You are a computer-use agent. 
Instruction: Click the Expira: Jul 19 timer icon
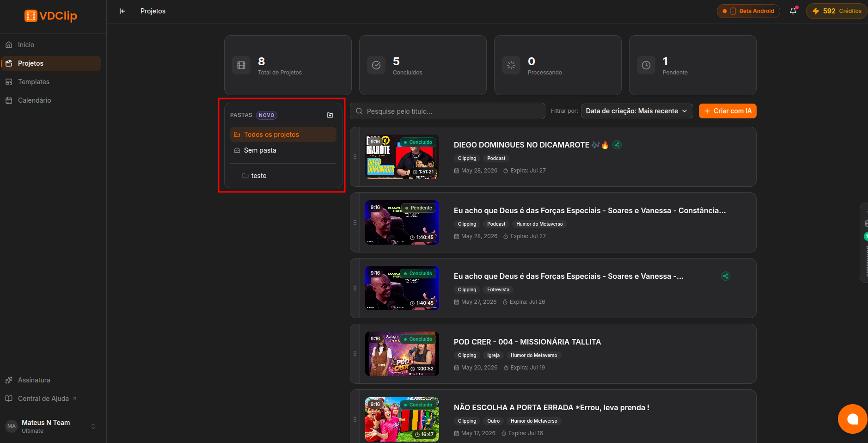coord(506,368)
